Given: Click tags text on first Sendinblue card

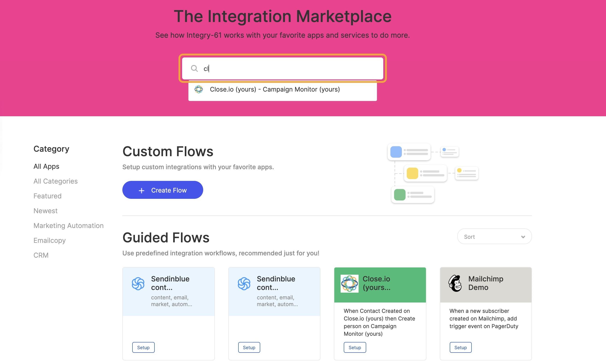Looking at the screenshot, I should (x=172, y=301).
